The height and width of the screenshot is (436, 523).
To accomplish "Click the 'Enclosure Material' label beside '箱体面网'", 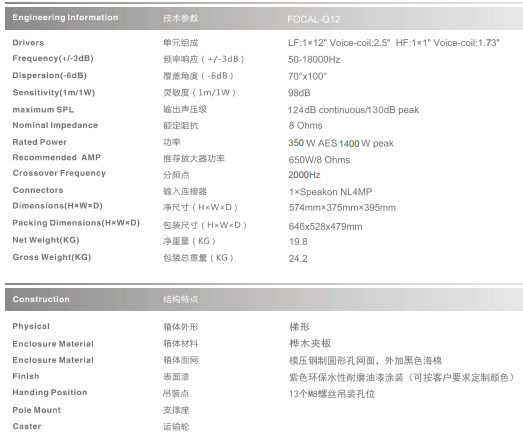I will tap(53, 360).
